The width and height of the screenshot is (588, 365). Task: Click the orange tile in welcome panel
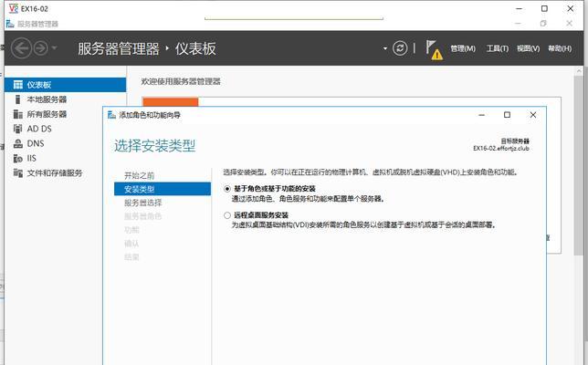click(170, 101)
